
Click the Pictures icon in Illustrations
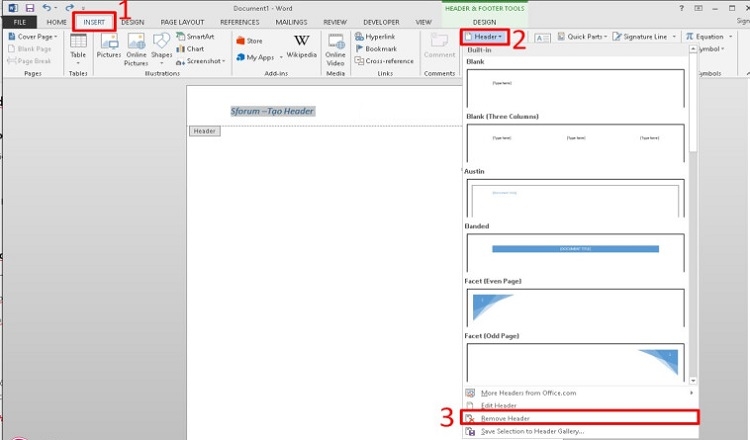pyautogui.click(x=108, y=46)
